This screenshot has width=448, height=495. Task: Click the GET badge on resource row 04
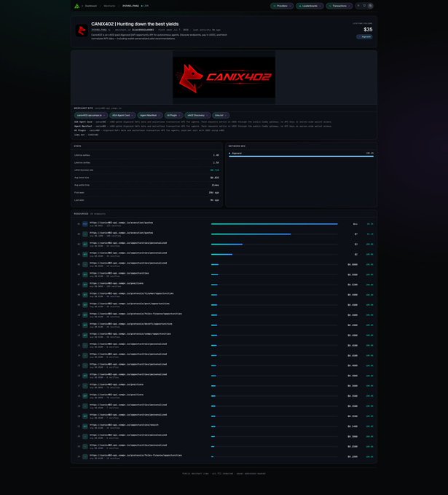[x=85, y=255]
